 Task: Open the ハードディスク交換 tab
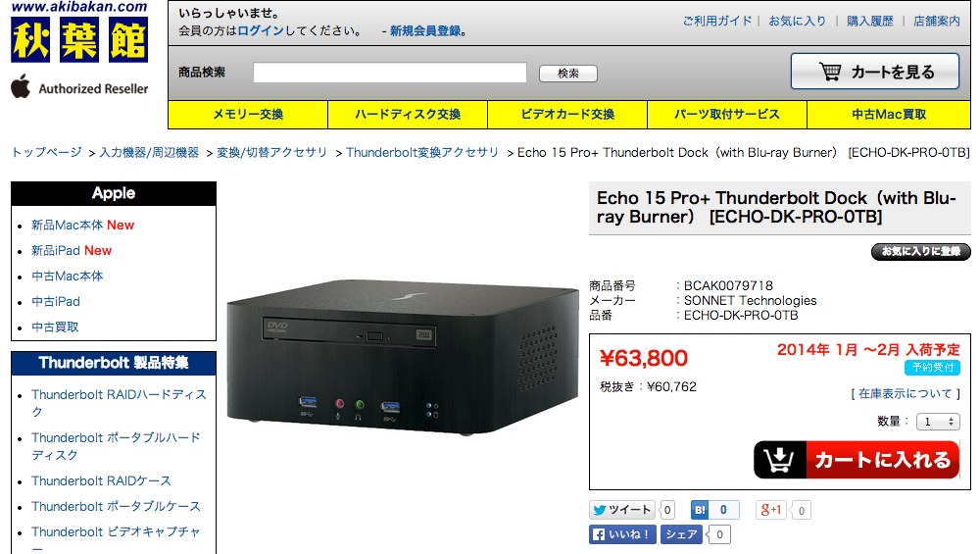click(x=408, y=115)
